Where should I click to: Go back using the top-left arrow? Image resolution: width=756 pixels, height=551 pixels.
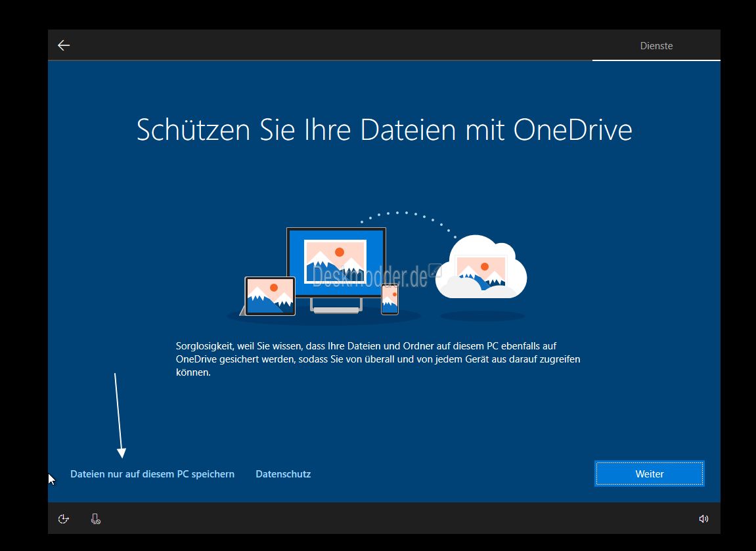tap(64, 45)
